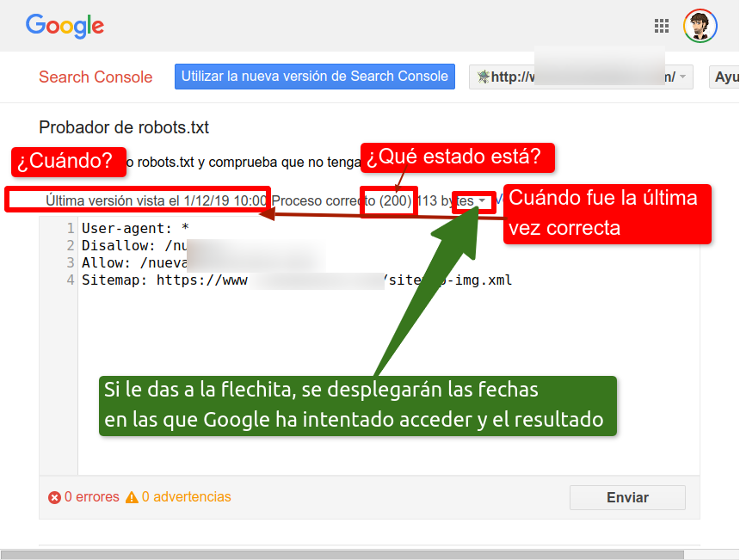Image resolution: width=740 pixels, height=560 pixels.
Task: Click line number 1 in gutter
Action: (x=71, y=228)
